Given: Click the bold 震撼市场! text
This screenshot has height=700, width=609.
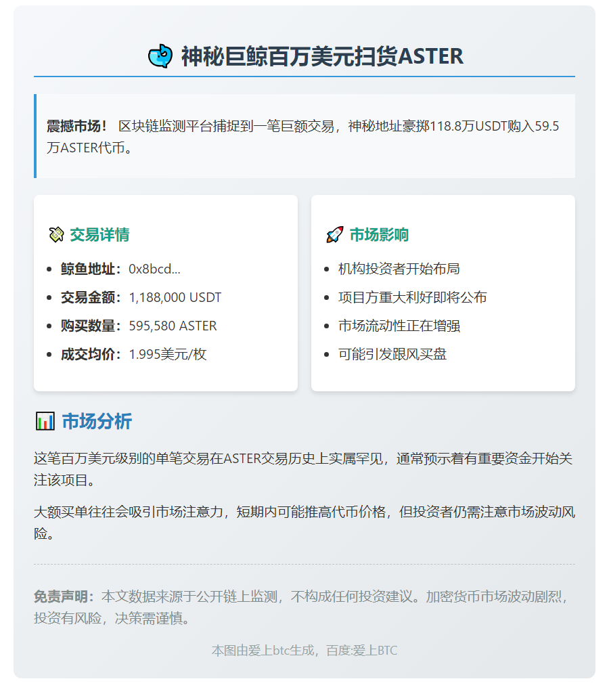Looking at the screenshot, I should [x=76, y=126].
